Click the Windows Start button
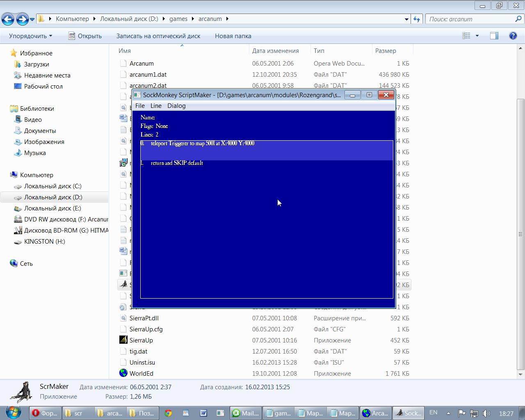The height and width of the screenshot is (420, 525). [x=14, y=413]
